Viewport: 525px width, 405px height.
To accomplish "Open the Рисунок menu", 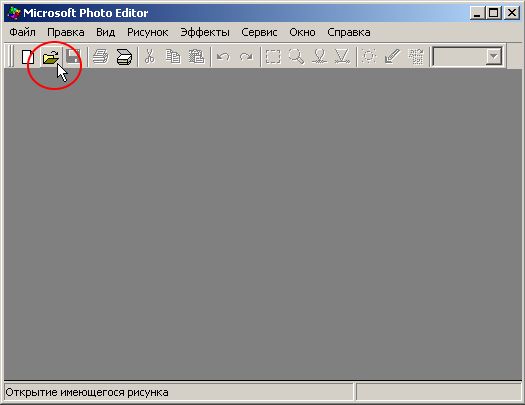I will point(148,32).
